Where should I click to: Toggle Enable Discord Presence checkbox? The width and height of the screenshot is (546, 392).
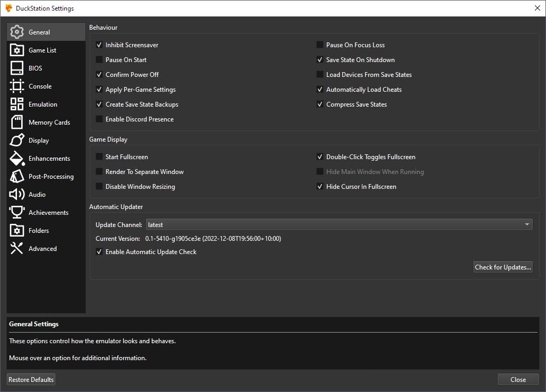click(99, 119)
